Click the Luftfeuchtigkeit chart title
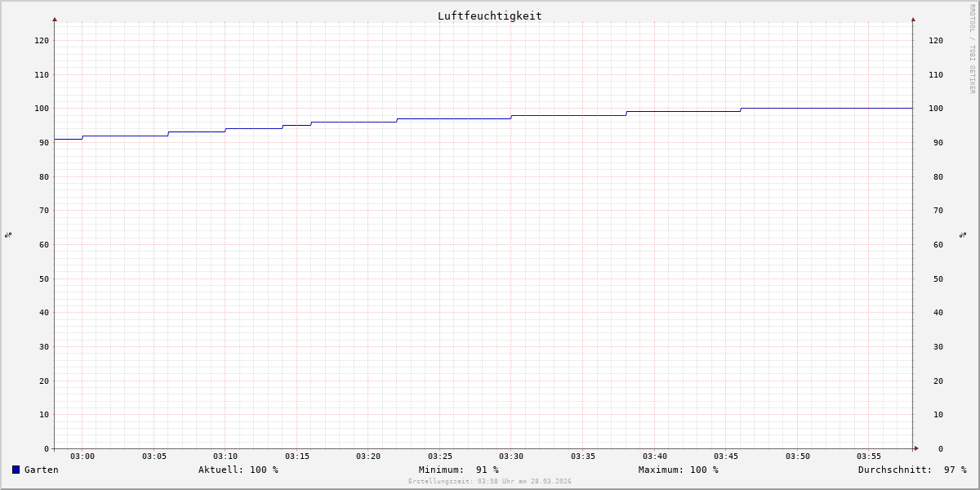The image size is (980, 490). [490, 16]
